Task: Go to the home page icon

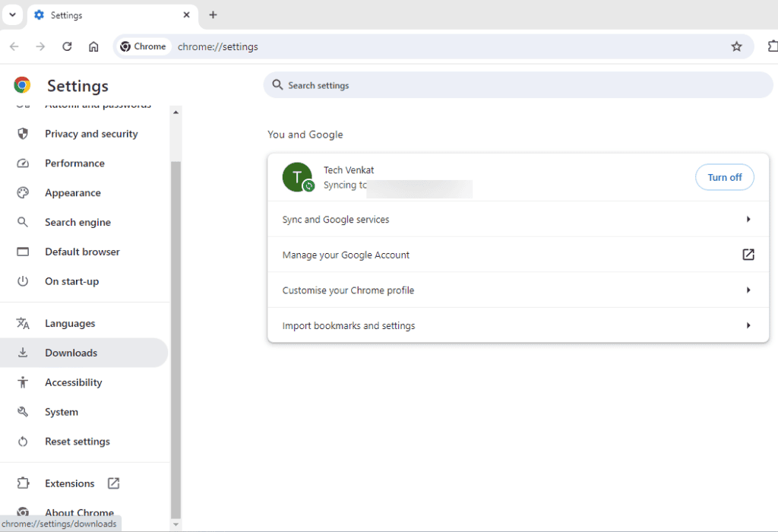Action: coord(93,46)
